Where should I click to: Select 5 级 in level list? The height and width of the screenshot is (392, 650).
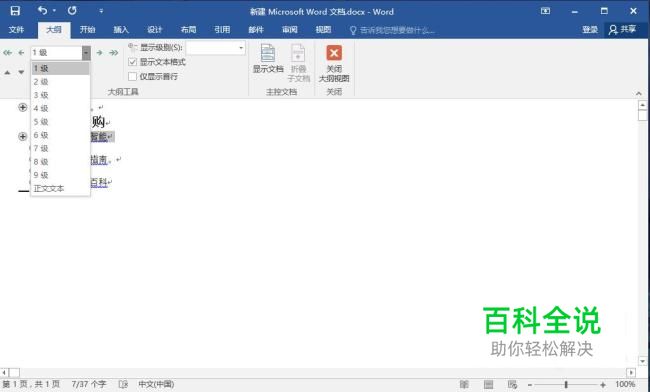pyautogui.click(x=61, y=121)
